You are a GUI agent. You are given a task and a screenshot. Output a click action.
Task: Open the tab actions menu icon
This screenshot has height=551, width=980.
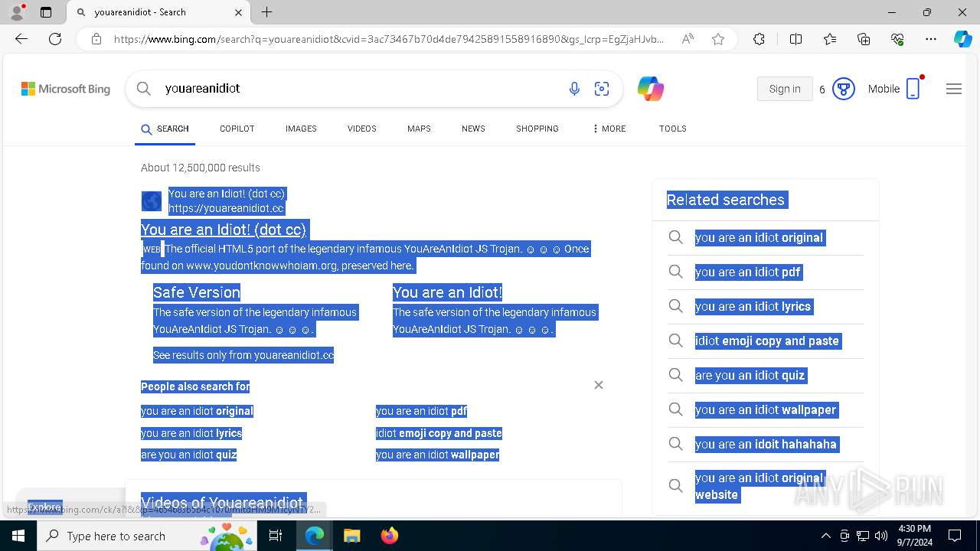click(x=46, y=12)
